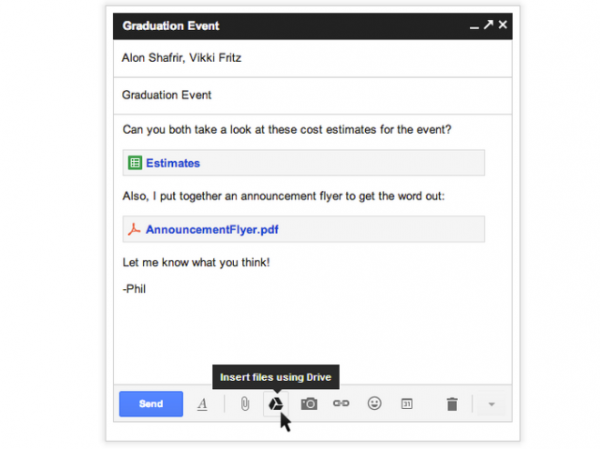Insert link with chain icon

[x=341, y=404]
